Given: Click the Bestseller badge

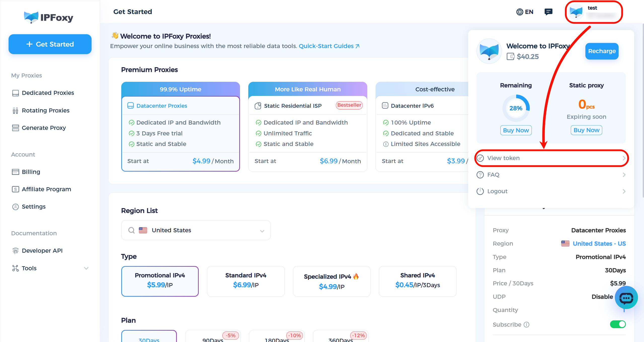Looking at the screenshot, I should 349,105.
